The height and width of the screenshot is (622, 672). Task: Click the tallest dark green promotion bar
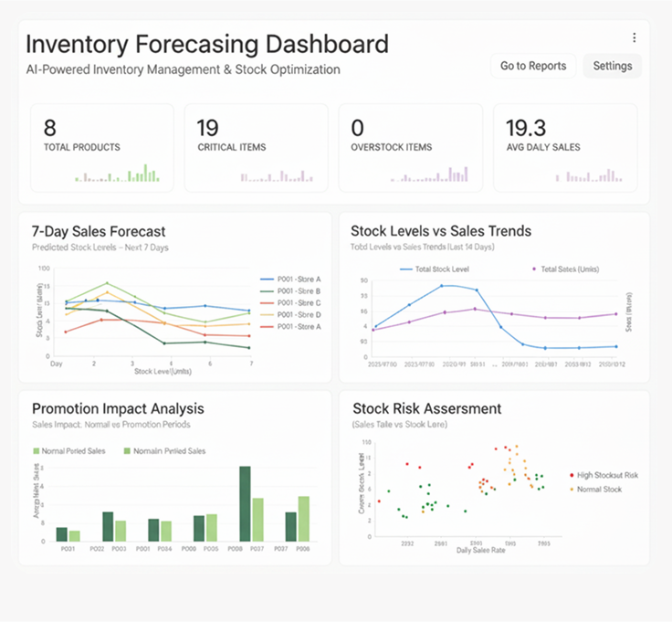click(245, 504)
